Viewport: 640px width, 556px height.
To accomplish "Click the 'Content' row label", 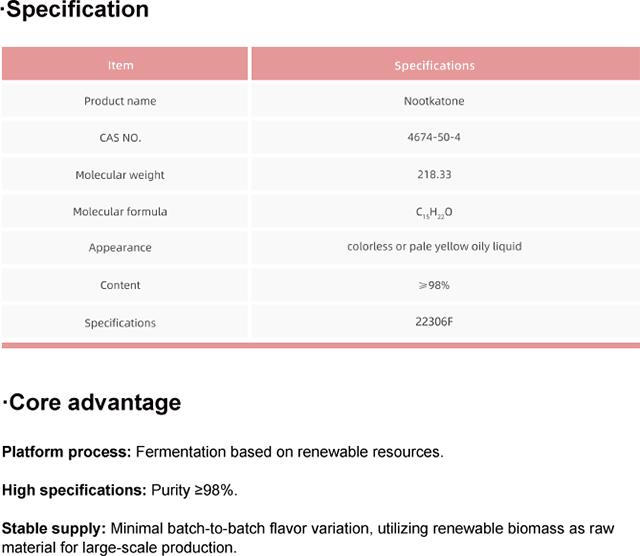I will pyautogui.click(x=120, y=285).
